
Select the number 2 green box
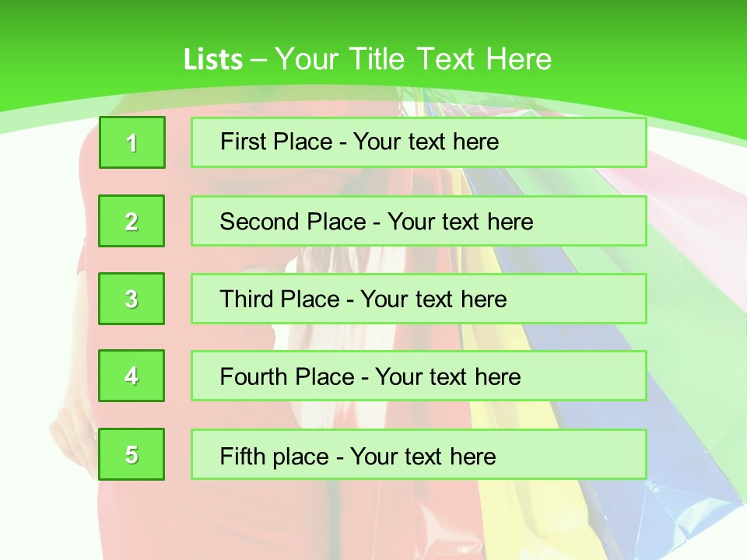(132, 221)
